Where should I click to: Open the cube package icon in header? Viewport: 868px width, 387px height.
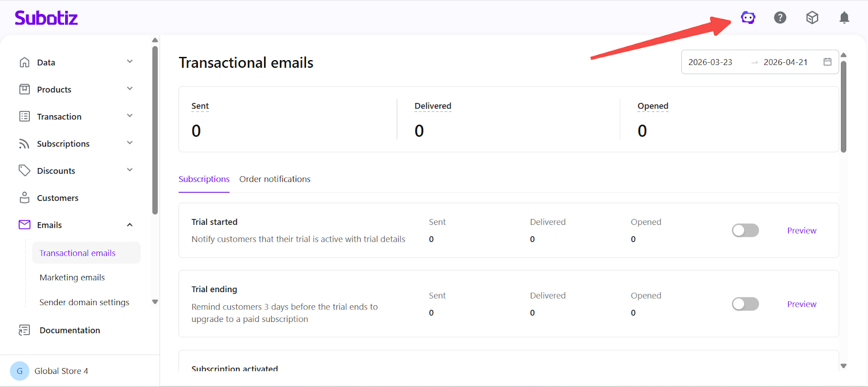point(812,18)
